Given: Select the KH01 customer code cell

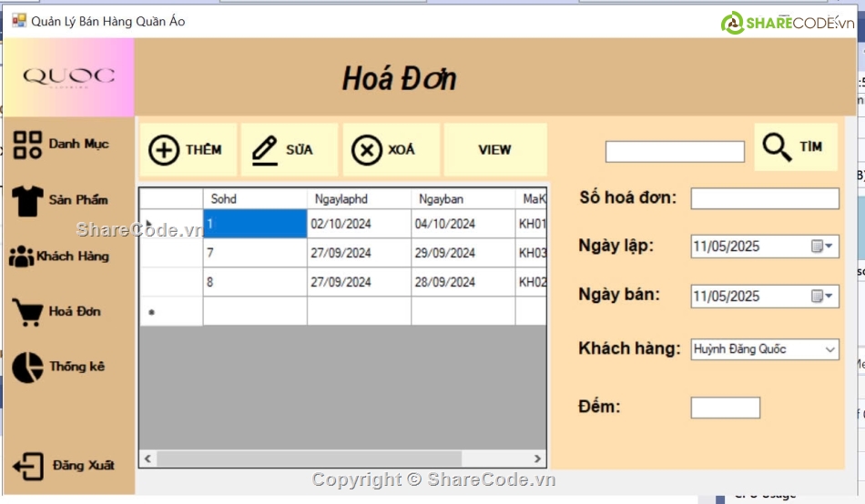Looking at the screenshot, I should [531, 224].
